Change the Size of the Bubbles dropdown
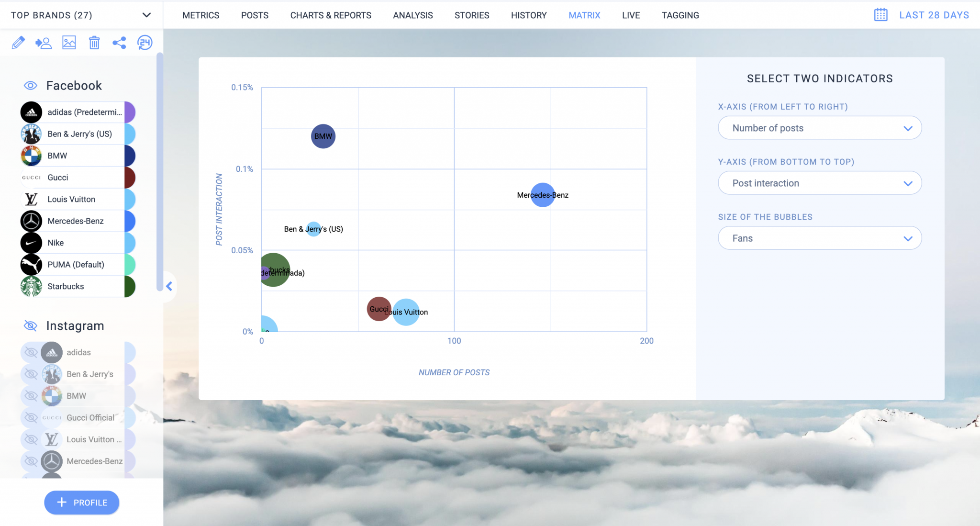 click(819, 238)
